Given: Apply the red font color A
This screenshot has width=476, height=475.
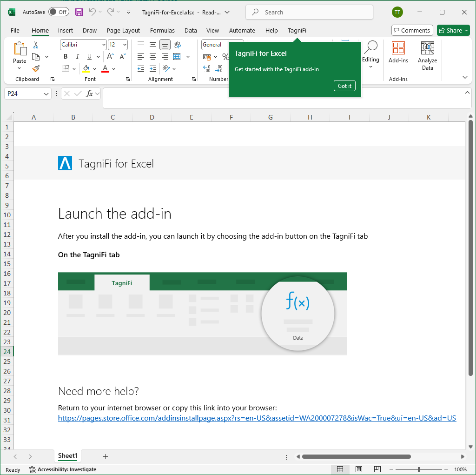Looking at the screenshot, I should 105,69.
